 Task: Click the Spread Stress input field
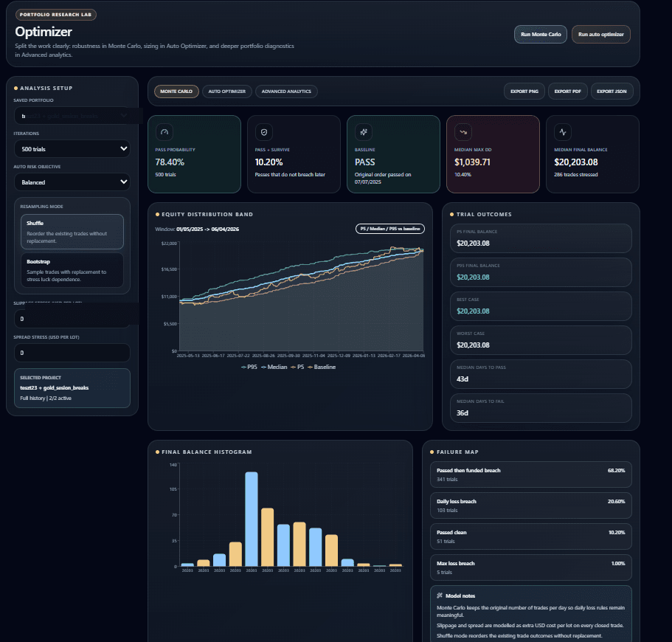click(x=72, y=353)
